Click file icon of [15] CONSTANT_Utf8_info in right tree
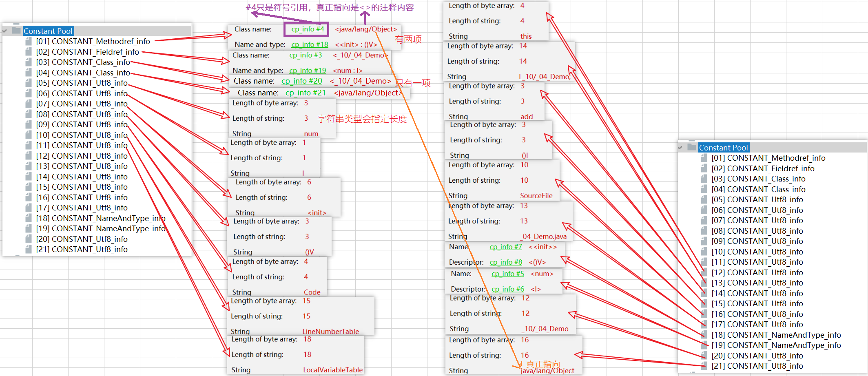This screenshot has height=376, width=868. click(x=704, y=303)
